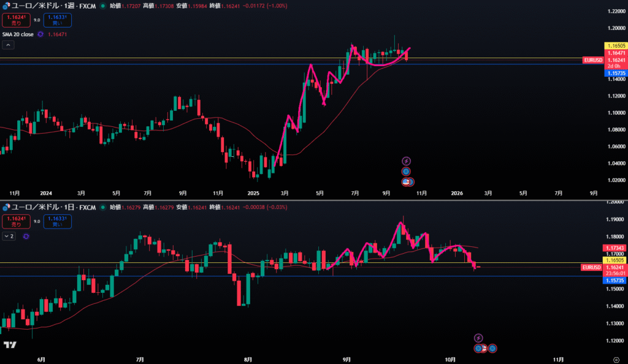Screen dimensions: 628x364
Task: Click EUR/USD flag icon on daily chart
Action: (6, 208)
